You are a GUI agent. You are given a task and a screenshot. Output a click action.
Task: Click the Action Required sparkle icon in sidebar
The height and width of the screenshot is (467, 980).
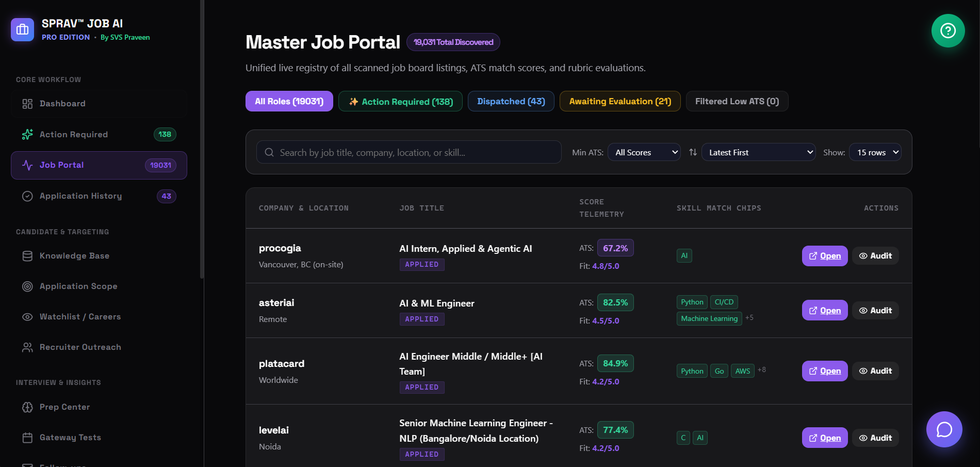(27, 134)
